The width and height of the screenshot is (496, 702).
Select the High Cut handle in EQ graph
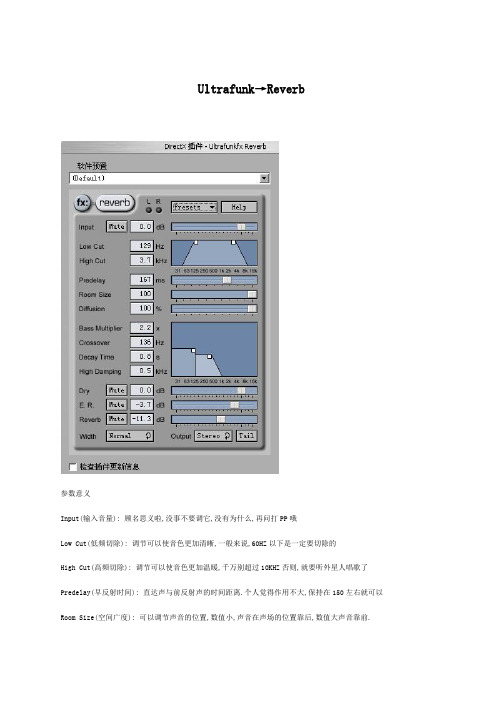[x=233, y=242]
